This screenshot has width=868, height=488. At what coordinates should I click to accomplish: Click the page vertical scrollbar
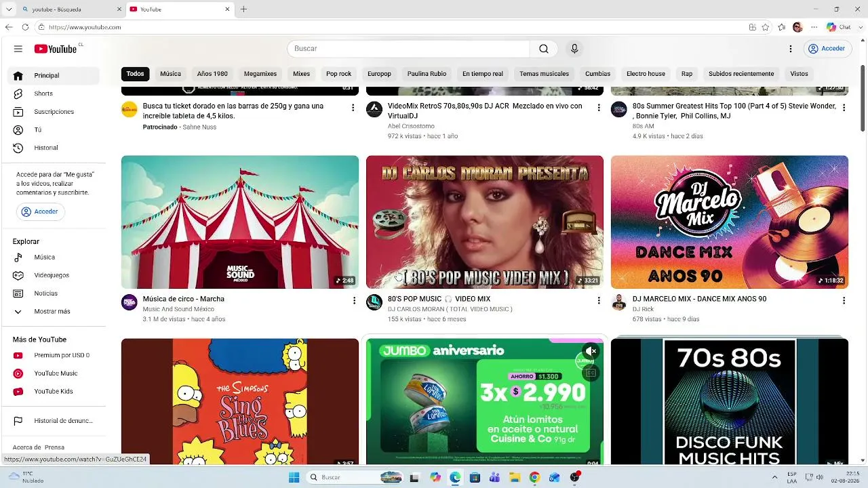[x=863, y=98]
